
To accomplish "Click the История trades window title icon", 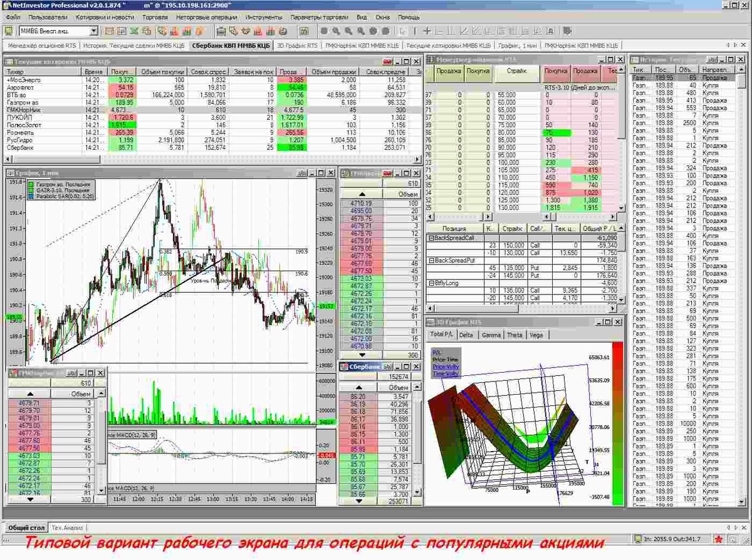I will click(635, 59).
